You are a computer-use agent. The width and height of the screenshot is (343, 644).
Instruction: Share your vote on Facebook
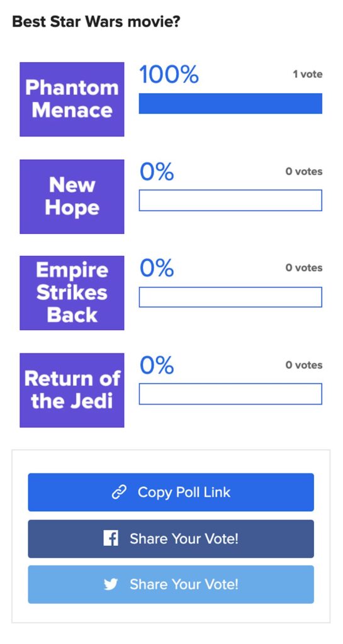click(x=171, y=538)
